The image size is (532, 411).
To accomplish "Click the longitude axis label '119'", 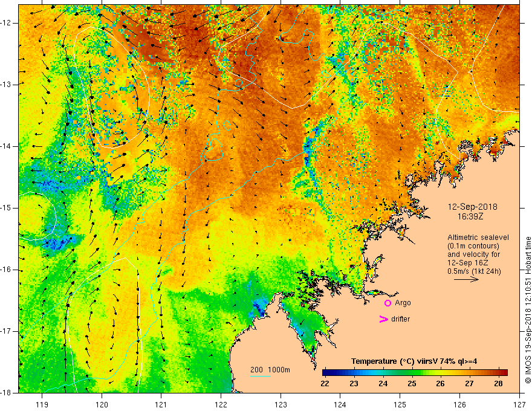I will click(x=42, y=404).
